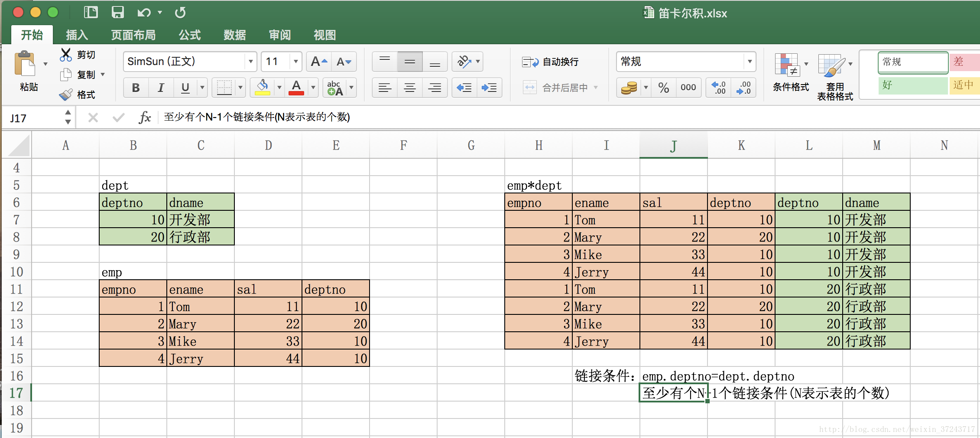Apply yellow fill color swatch
The width and height of the screenshot is (980, 438).
[263, 88]
